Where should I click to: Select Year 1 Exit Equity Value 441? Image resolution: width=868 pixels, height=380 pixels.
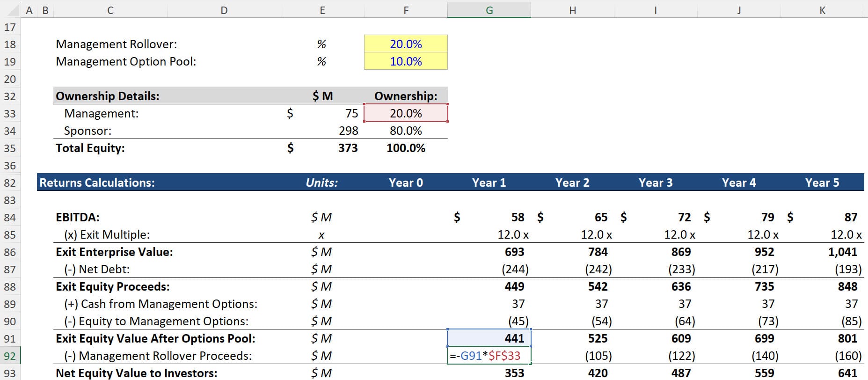click(x=489, y=338)
